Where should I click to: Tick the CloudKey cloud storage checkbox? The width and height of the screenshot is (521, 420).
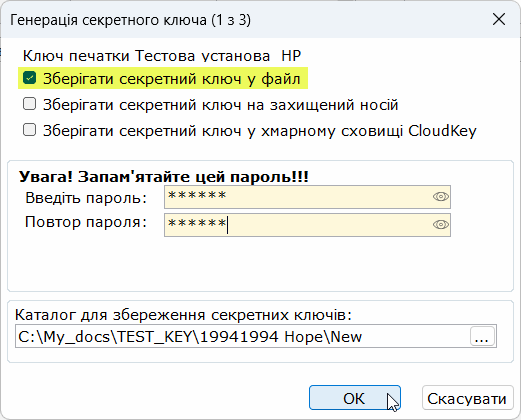29,130
